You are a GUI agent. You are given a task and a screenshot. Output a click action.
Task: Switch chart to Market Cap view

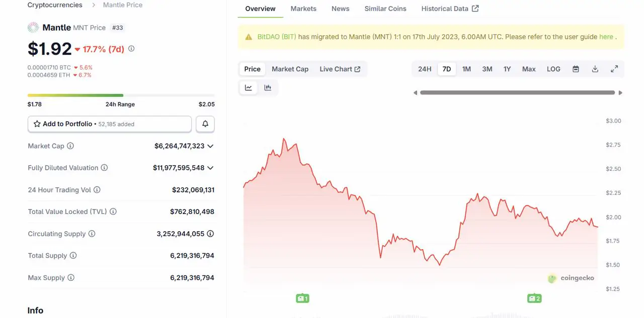point(290,69)
